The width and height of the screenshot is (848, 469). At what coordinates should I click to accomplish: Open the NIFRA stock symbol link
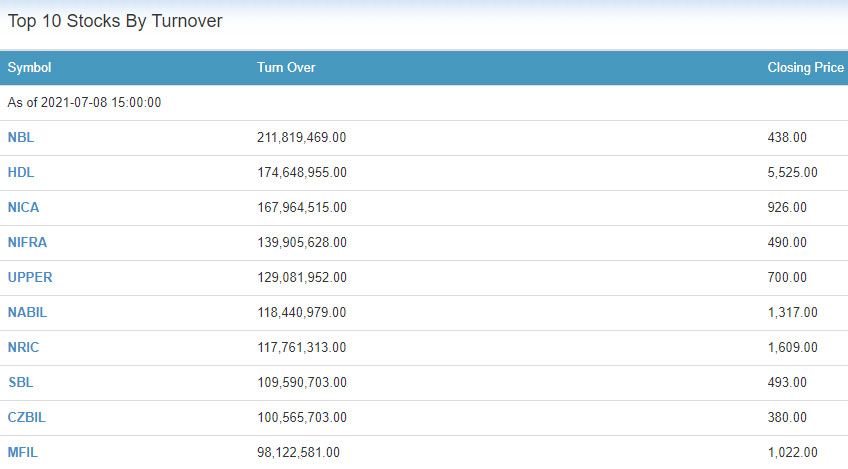(27, 242)
